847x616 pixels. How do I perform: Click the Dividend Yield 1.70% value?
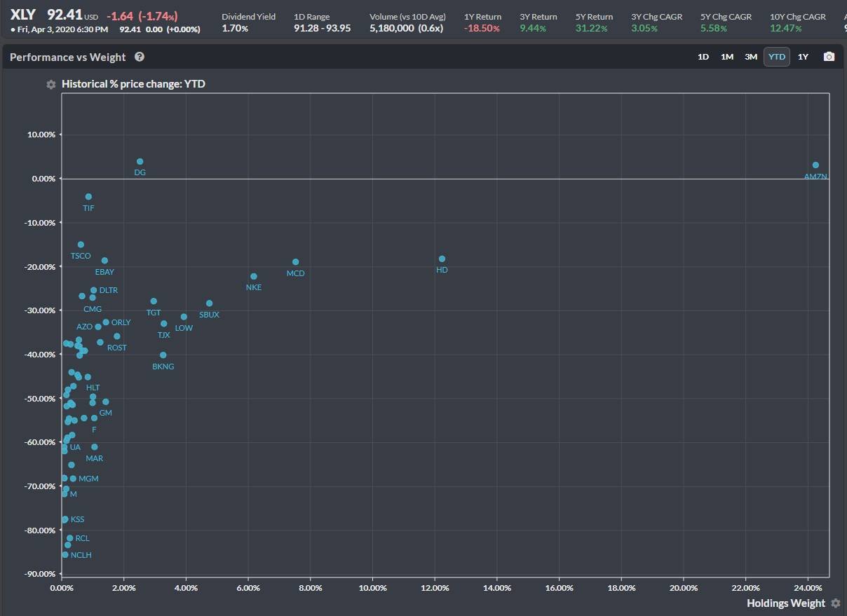pyautogui.click(x=235, y=29)
